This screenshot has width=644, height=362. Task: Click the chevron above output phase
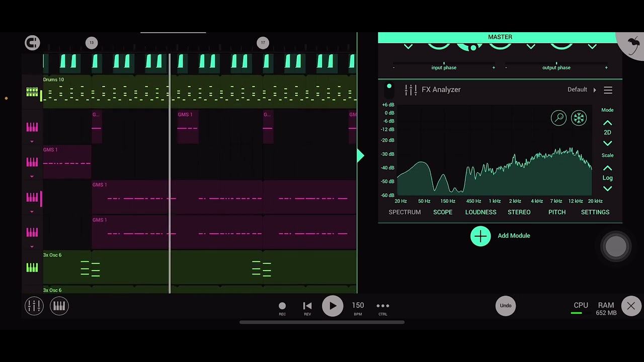point(531,47)
